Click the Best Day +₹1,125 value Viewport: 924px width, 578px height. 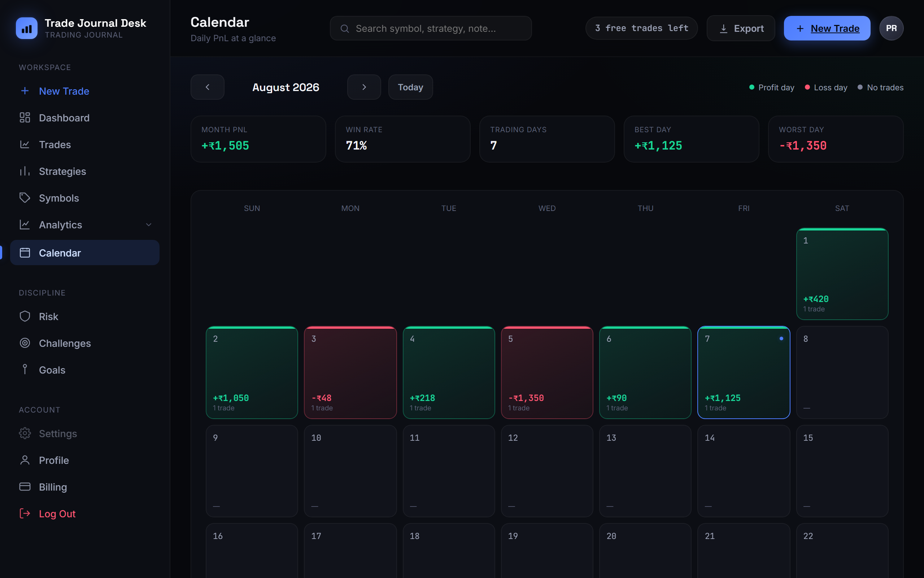point(658,146)
